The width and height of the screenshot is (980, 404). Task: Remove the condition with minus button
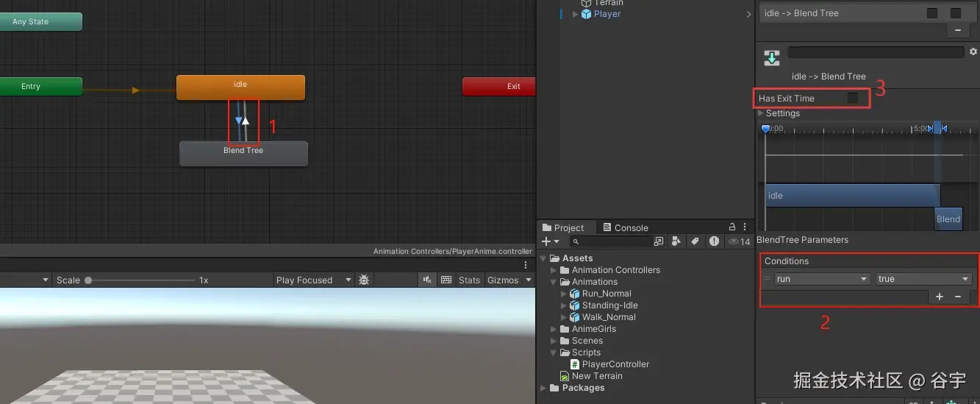coord(958,297)
